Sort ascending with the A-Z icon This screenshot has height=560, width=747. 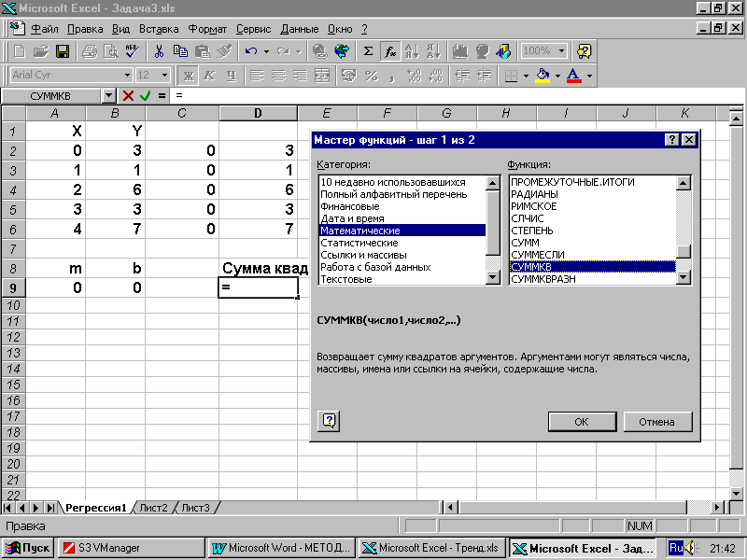point(412,51)
